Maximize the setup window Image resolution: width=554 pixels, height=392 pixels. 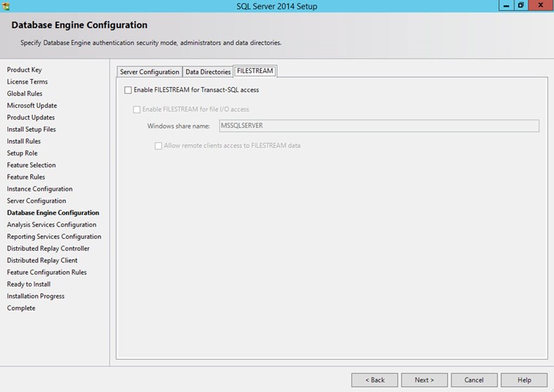coord(521,5)
